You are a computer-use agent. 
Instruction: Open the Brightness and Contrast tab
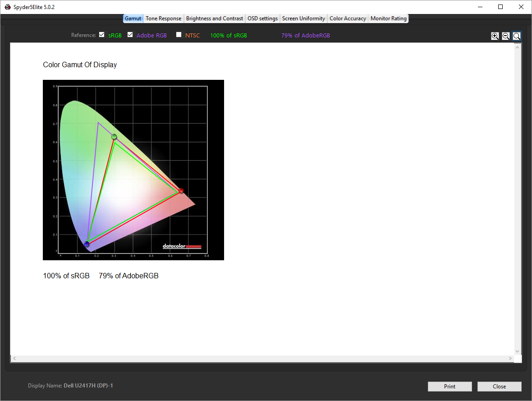[215, 18]
